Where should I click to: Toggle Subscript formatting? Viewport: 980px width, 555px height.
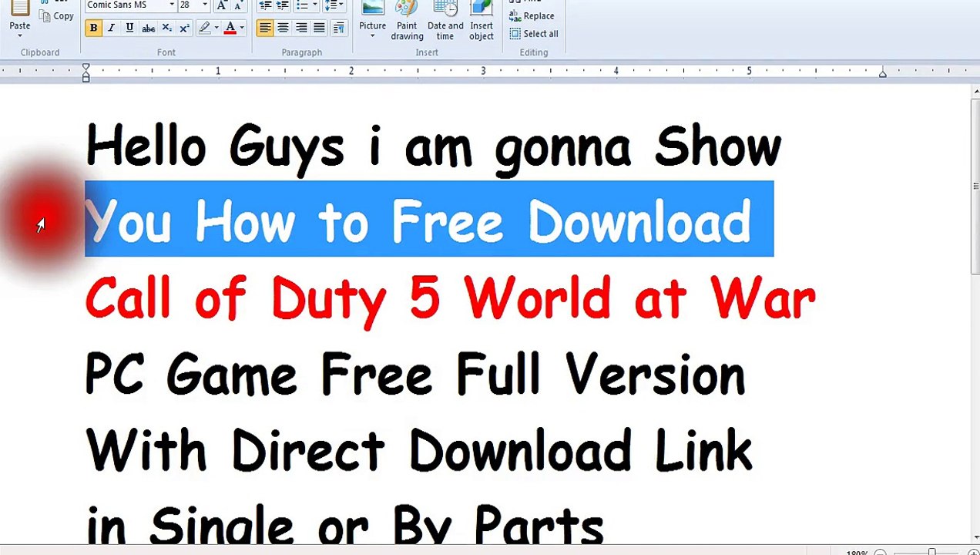click(x=166, y=29)
